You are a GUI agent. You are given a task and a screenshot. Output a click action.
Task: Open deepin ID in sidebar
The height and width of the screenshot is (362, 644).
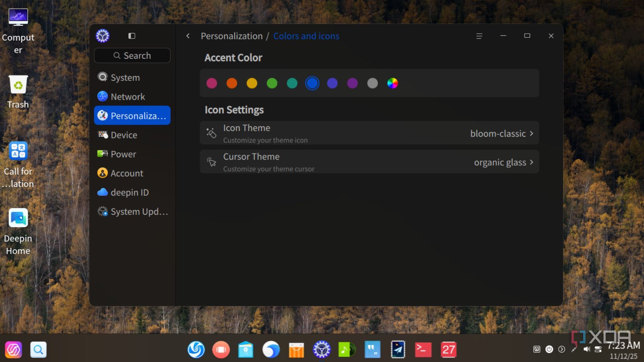click(132, 192)
